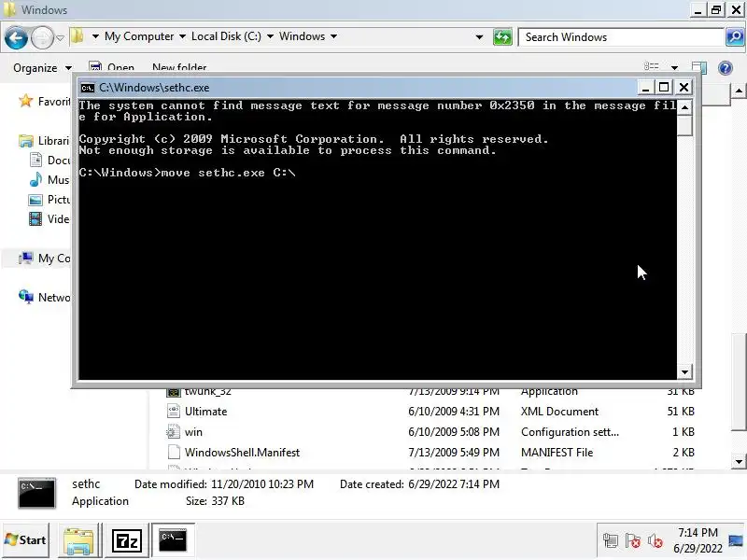Open Action Center flag tray icon
Viewport: 747px width, 560px height.
point(633,541)
